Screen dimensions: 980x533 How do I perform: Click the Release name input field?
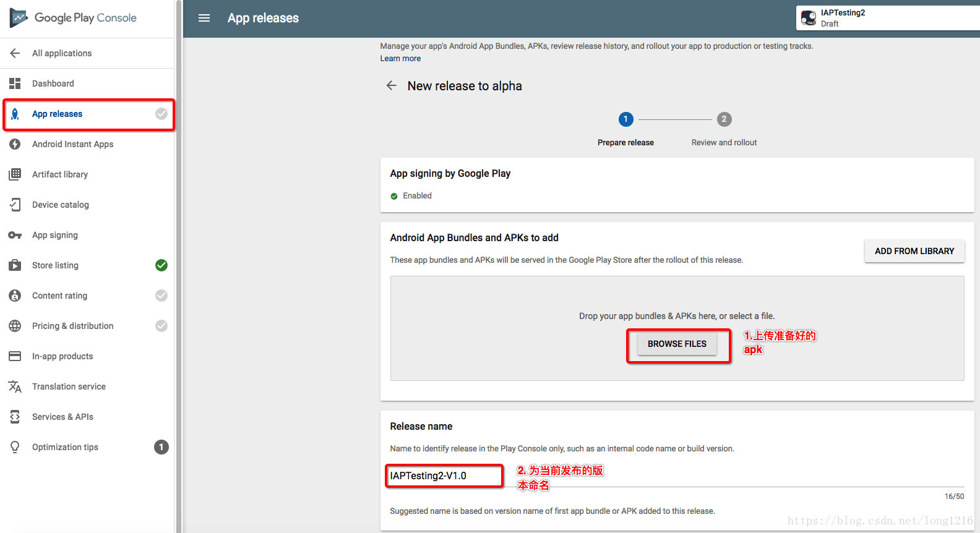click(x=677, y=476)
